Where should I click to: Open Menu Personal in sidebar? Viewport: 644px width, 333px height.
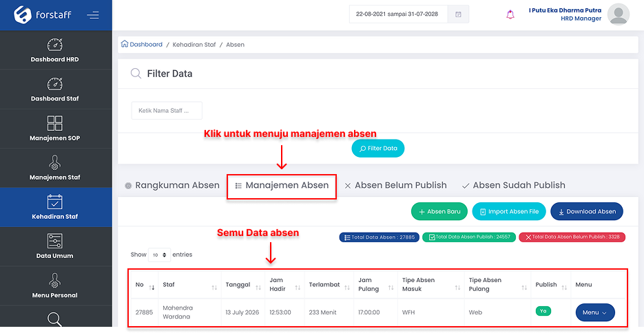54,286
